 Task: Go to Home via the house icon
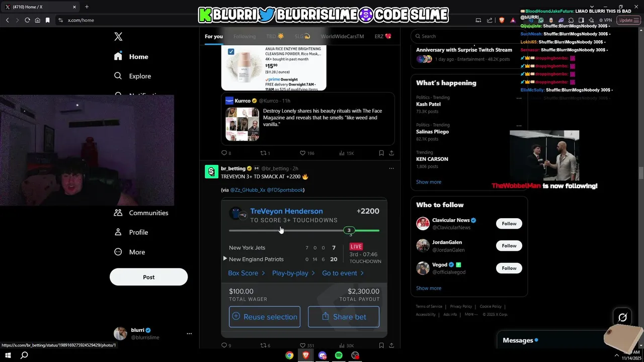(118, 56)
